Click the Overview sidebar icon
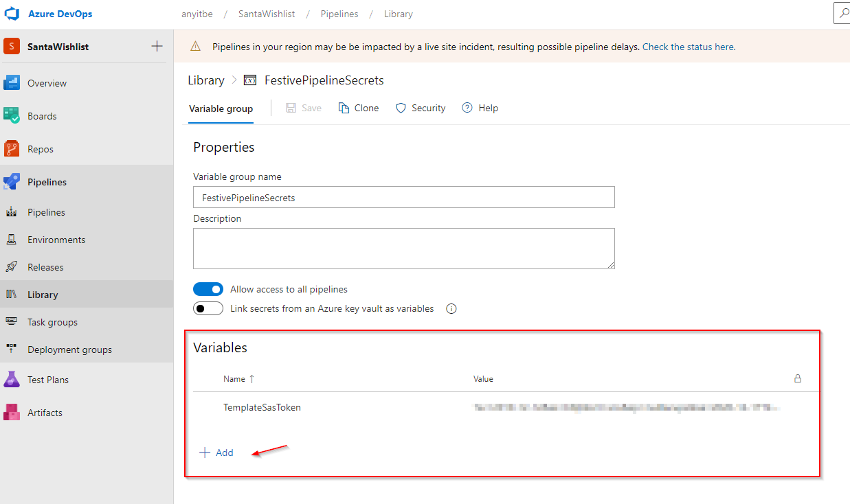 pyautogui.click(x=12, y=83)
